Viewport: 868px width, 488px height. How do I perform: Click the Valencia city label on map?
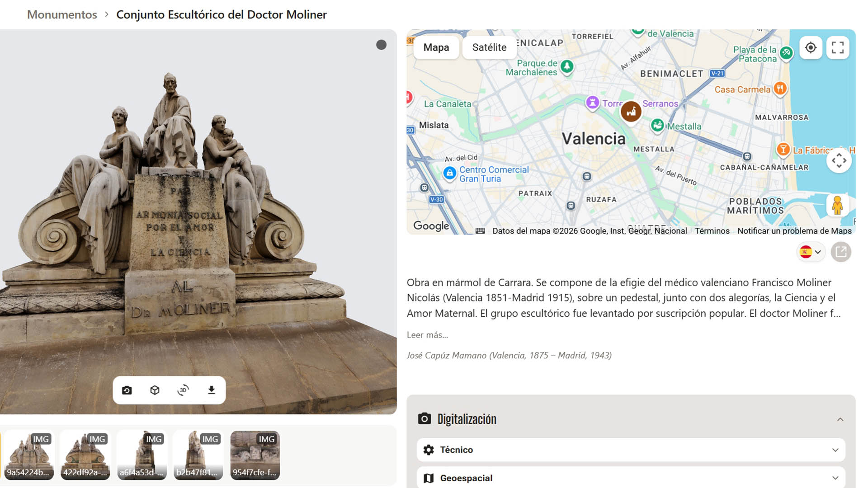(x=594, y=139)
